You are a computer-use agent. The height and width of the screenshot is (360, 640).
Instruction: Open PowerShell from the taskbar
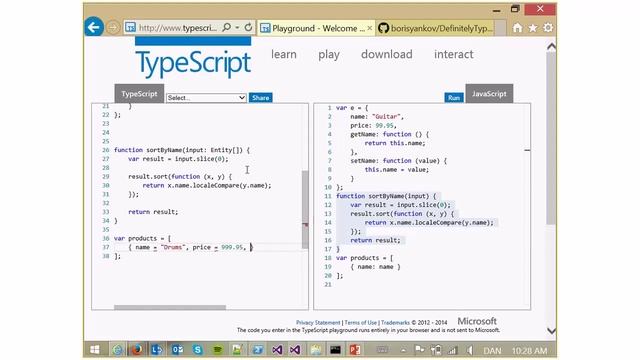pos(258,350)
